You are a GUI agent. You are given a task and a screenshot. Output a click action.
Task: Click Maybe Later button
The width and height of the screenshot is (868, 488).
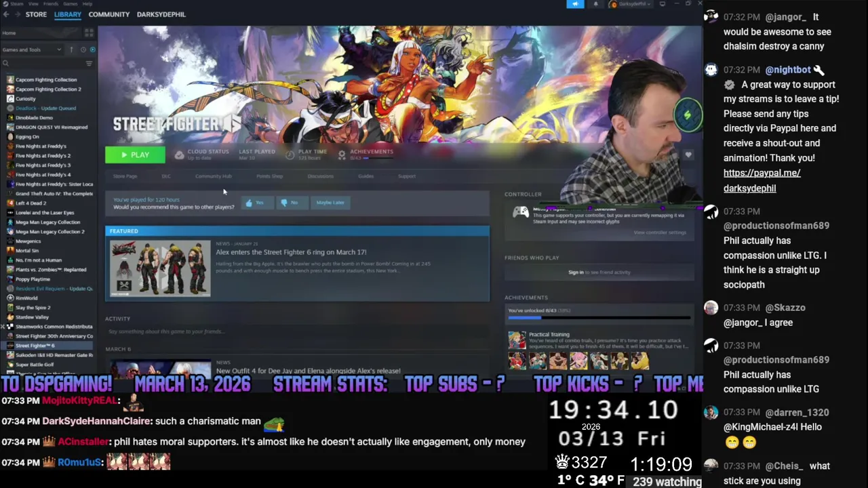click(330, 203)
